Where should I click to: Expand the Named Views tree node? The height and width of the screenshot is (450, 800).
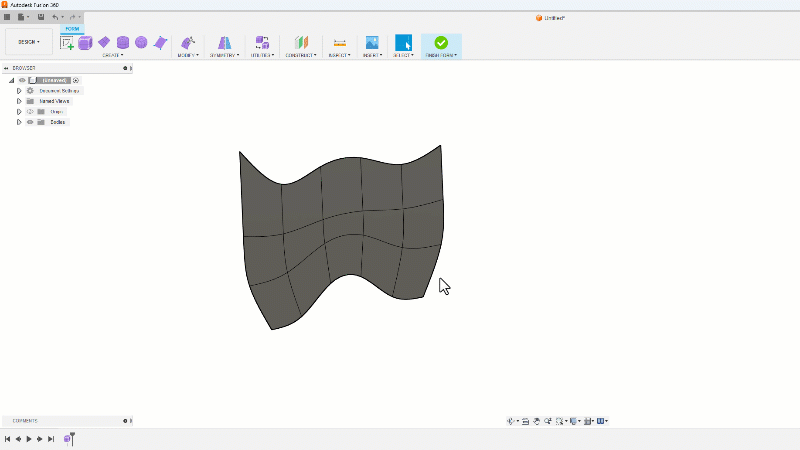[19, 101]
